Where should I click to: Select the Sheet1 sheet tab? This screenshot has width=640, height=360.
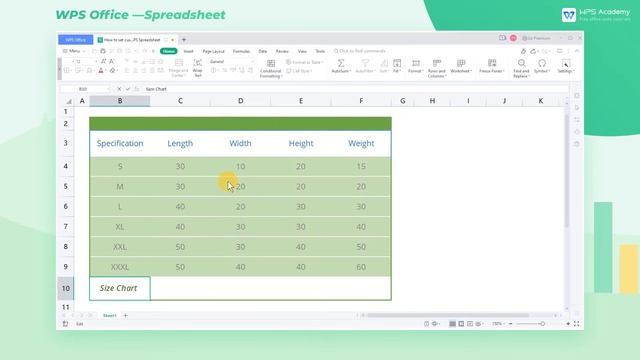[x=109, y=316]
